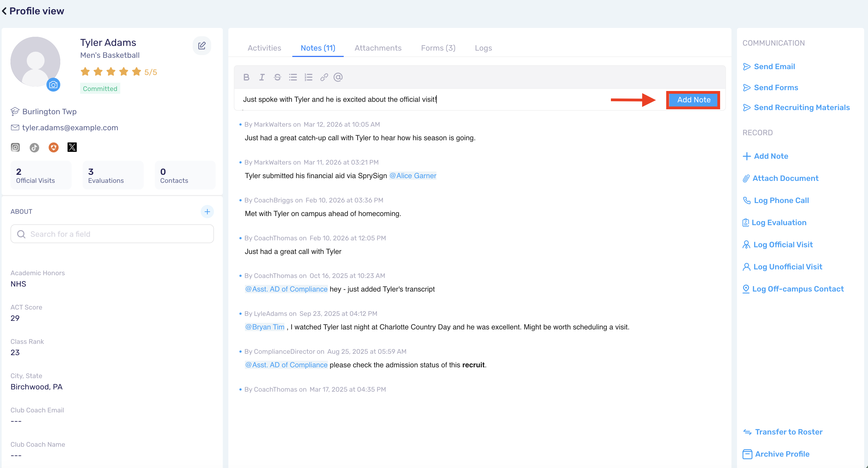Click the tyler.adams@example.com email address
Image resolution: width=868 pixels, height=468 pixels.
[70, 128]
